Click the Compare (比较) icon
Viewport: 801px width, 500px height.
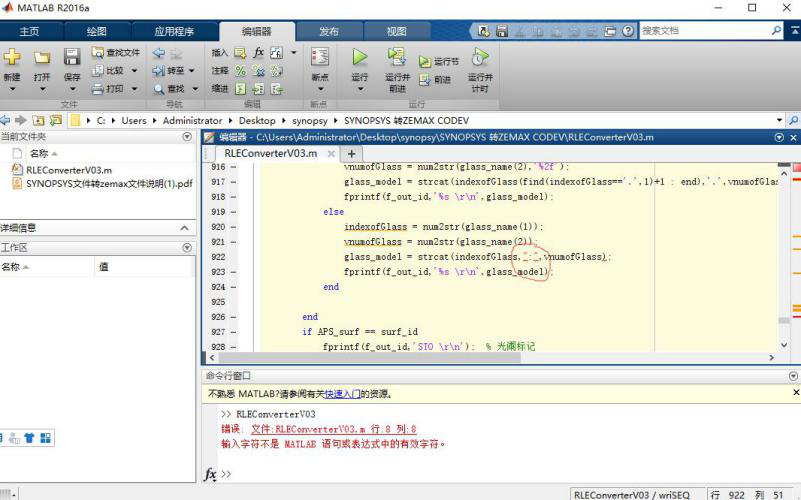(x=98, y=70)
